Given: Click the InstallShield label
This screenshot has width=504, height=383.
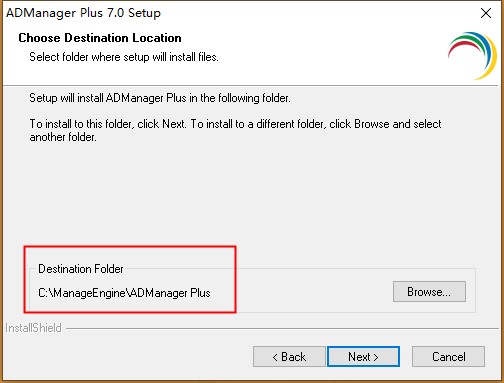Looking at the screenshot, I should click(x=33, y=328).
